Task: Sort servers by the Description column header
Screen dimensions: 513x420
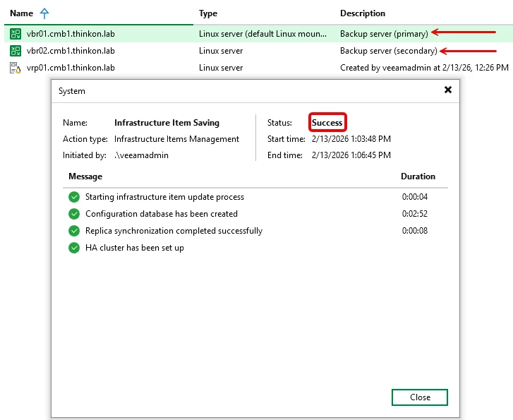Action: (x=363, y=13)
